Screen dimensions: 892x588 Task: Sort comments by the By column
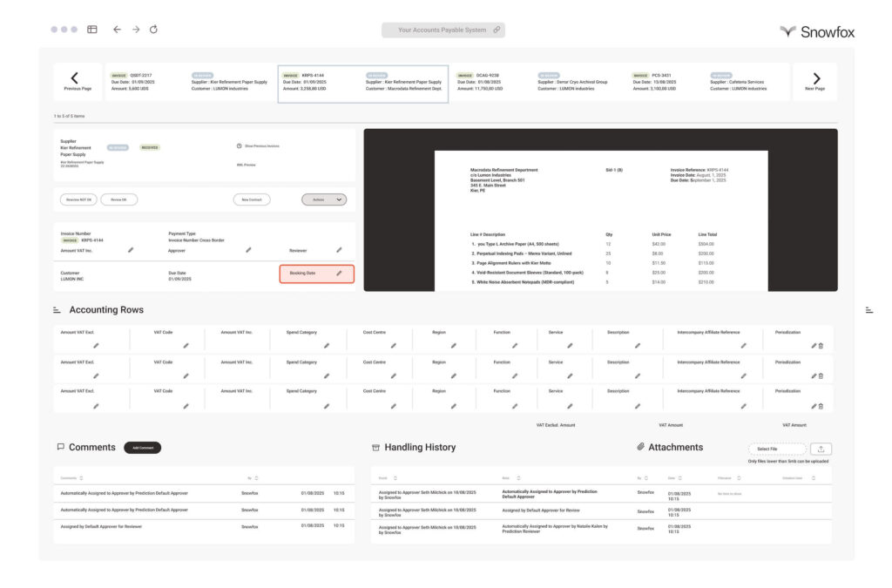point(257,478)
